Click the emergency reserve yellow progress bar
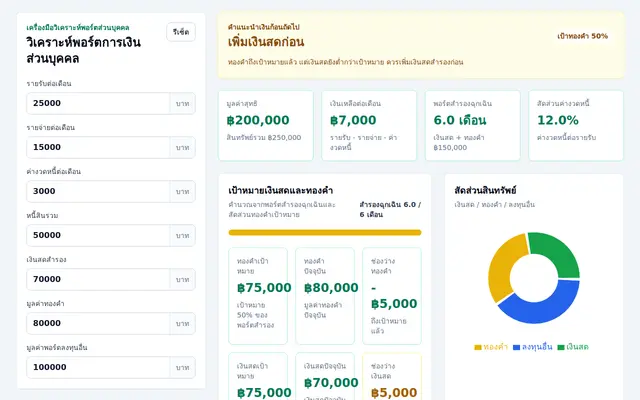The image size is (640, 400). pos(325,233)
